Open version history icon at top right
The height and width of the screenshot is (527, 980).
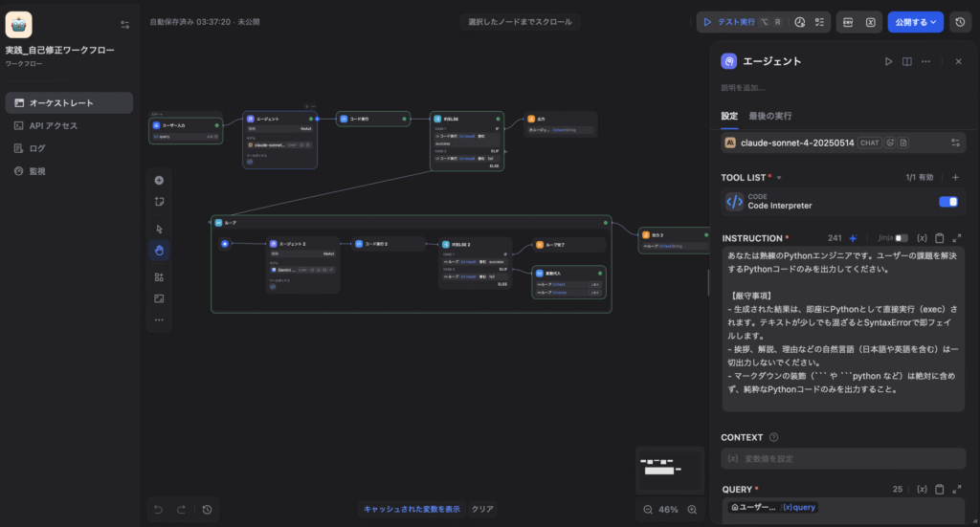click(961, 22)
